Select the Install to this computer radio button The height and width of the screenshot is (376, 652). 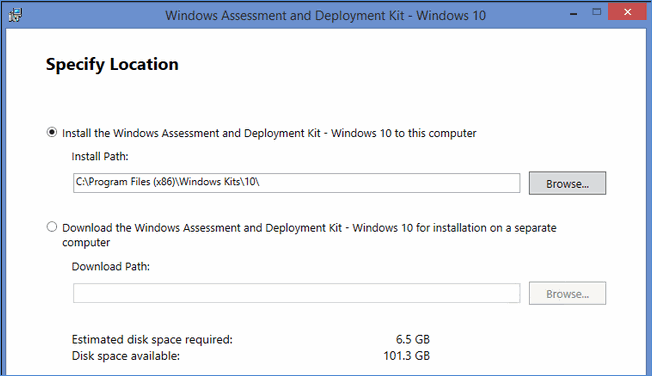(52, 133)
